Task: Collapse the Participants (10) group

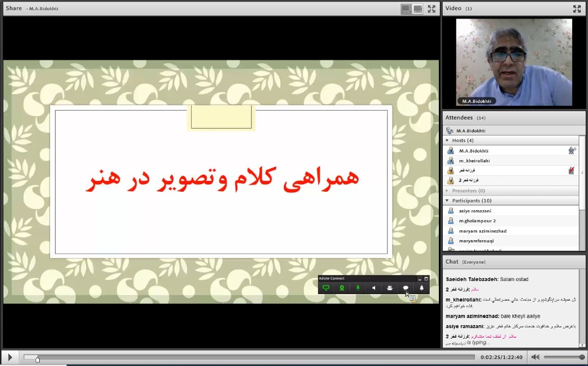Action: pyautogui.click(x=448, y=200)
